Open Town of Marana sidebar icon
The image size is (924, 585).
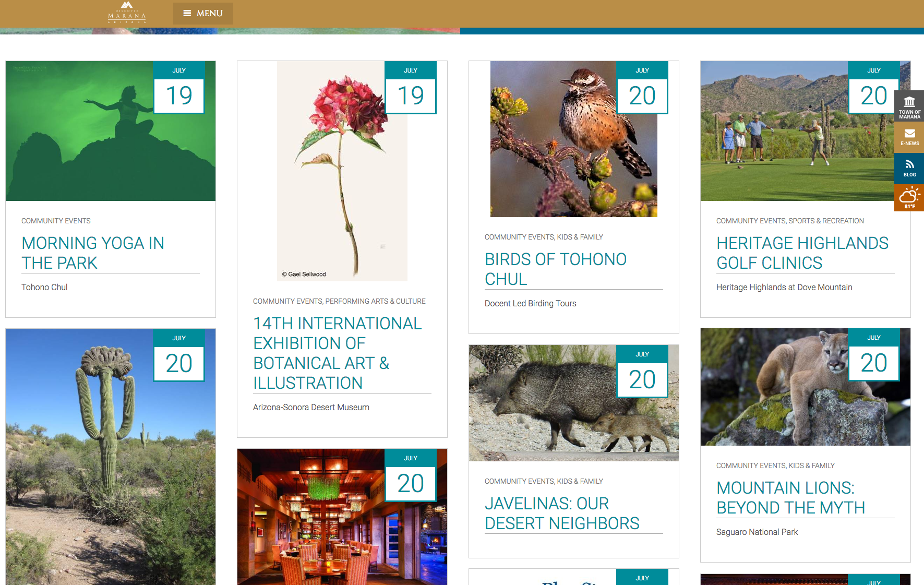click(x=909, y=106)
